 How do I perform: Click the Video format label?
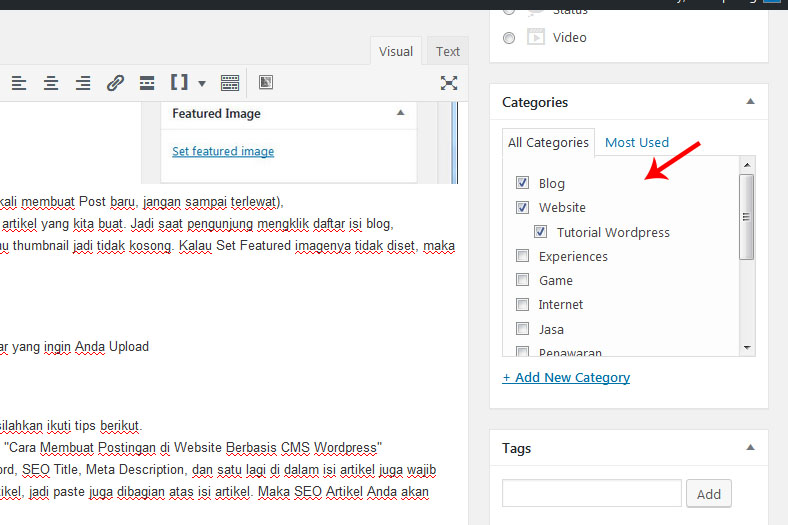(x=569, y=38)
